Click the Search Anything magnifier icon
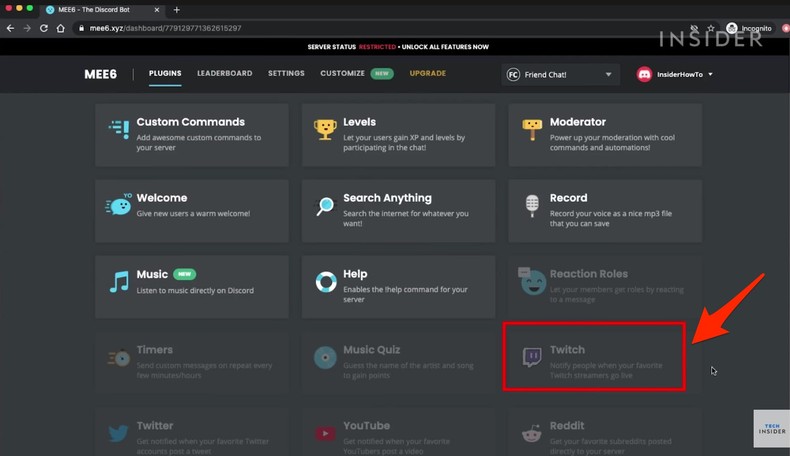This screenshot has width=790, height=456. (325, 206)
